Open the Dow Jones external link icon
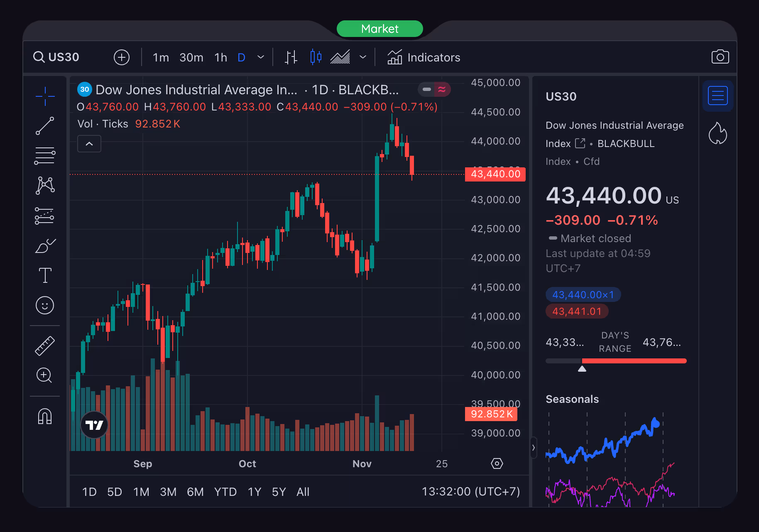The image size is (759, 532). tap(580, 143)
